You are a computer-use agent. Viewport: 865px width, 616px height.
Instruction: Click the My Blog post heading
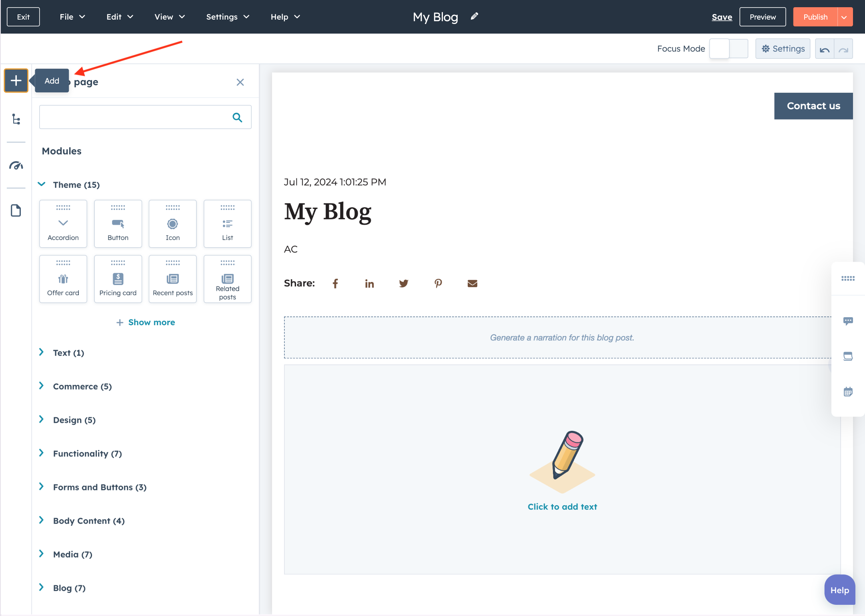(x=327, y=211)
